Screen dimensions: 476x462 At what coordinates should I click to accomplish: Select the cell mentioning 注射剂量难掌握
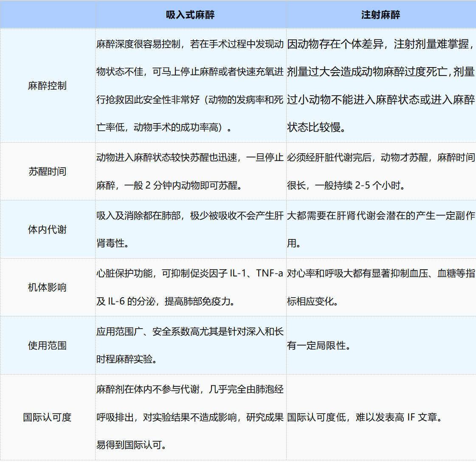(x=380, y=85)
